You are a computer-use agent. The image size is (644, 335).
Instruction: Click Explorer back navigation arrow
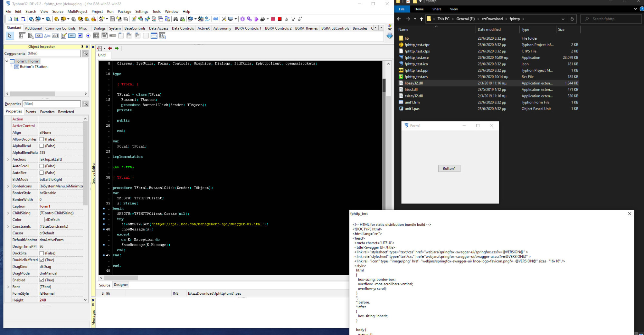tap(399, 19)
